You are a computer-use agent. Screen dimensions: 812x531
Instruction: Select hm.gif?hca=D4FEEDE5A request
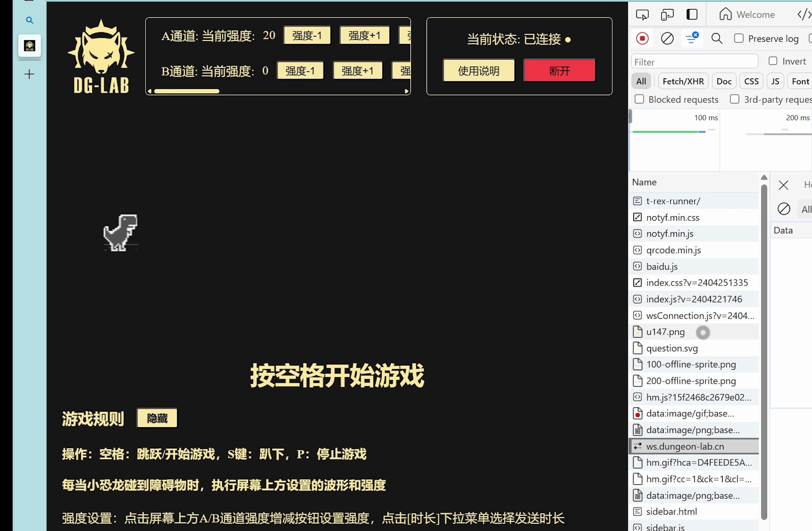click(693, 462)
